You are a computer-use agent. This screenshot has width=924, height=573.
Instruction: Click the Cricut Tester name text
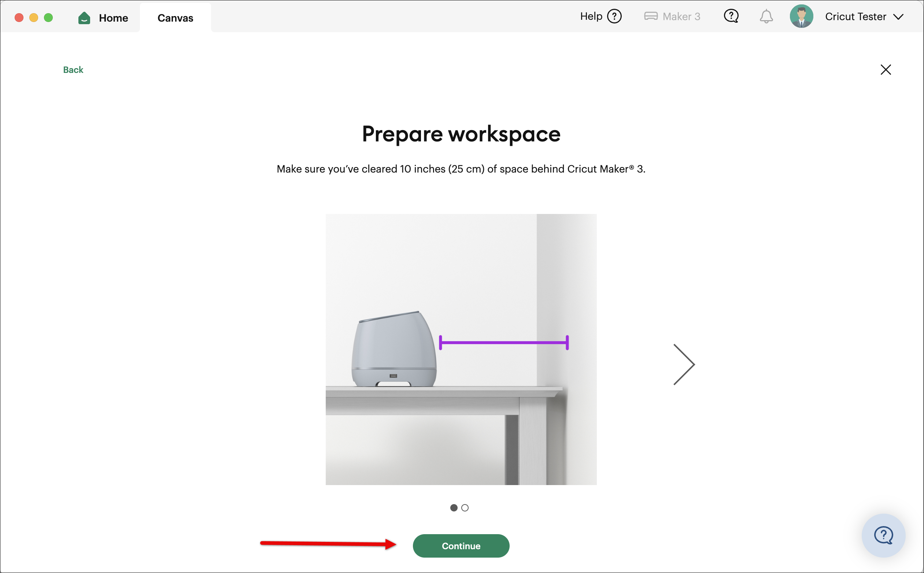click(855, 16)
